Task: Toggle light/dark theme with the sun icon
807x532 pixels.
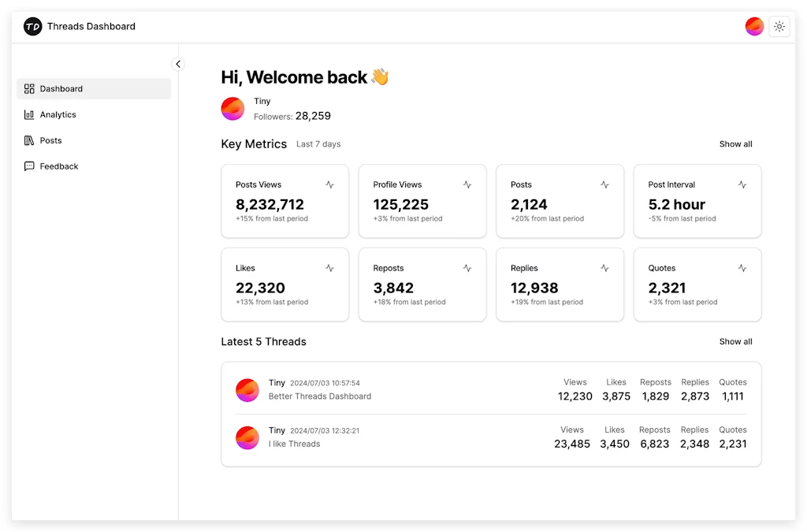Action: [779, 26]
